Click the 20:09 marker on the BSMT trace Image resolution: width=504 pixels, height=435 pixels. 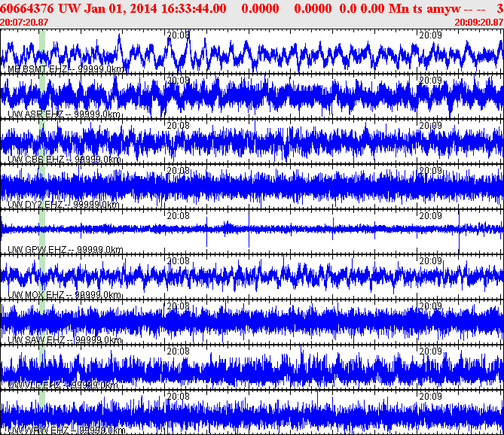[430, 35]
